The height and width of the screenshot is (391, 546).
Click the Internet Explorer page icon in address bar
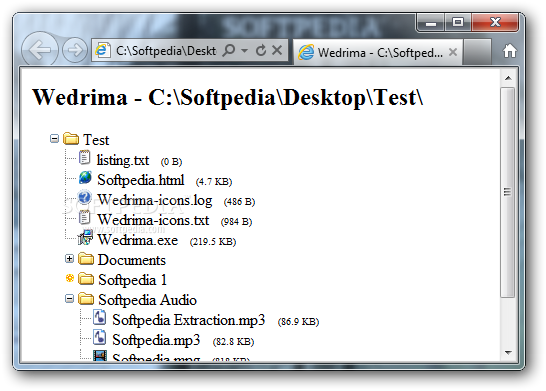(102, 51)
